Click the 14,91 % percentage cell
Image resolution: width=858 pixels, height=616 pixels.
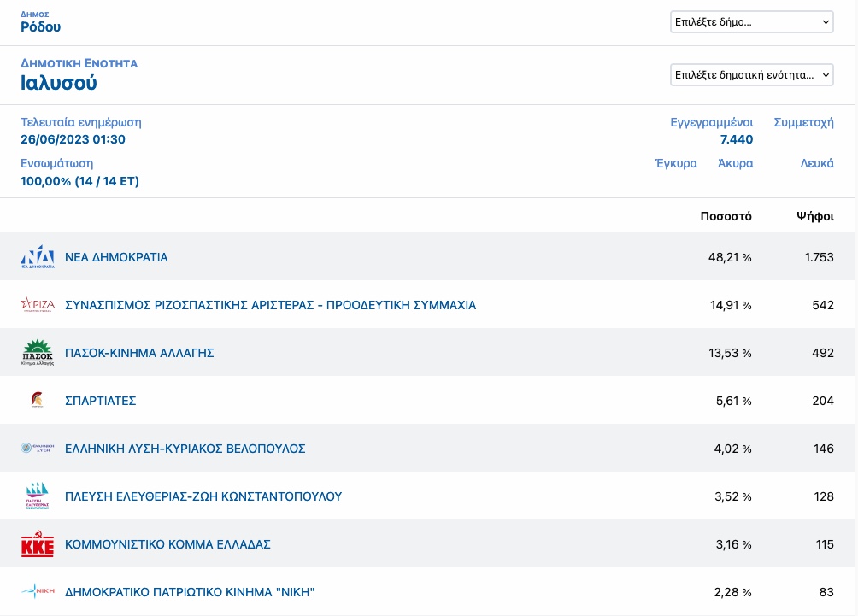point(731,305)
